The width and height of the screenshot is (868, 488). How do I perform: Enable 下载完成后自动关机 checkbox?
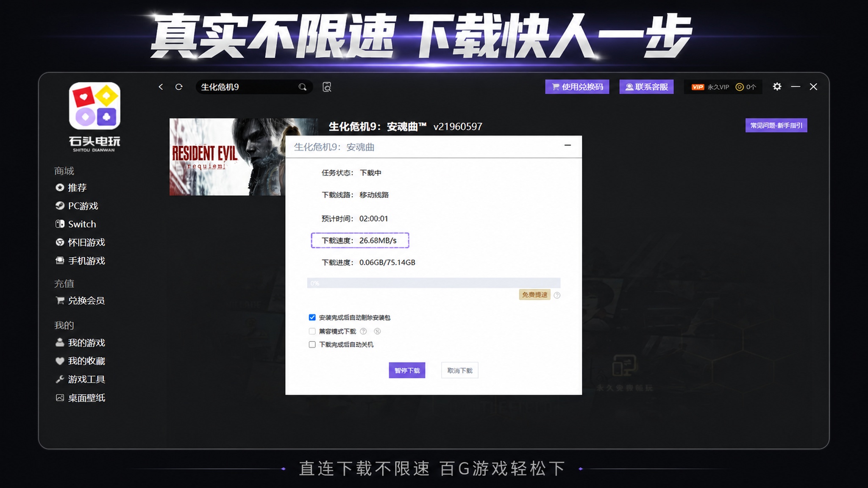click(x=312, y=344)
